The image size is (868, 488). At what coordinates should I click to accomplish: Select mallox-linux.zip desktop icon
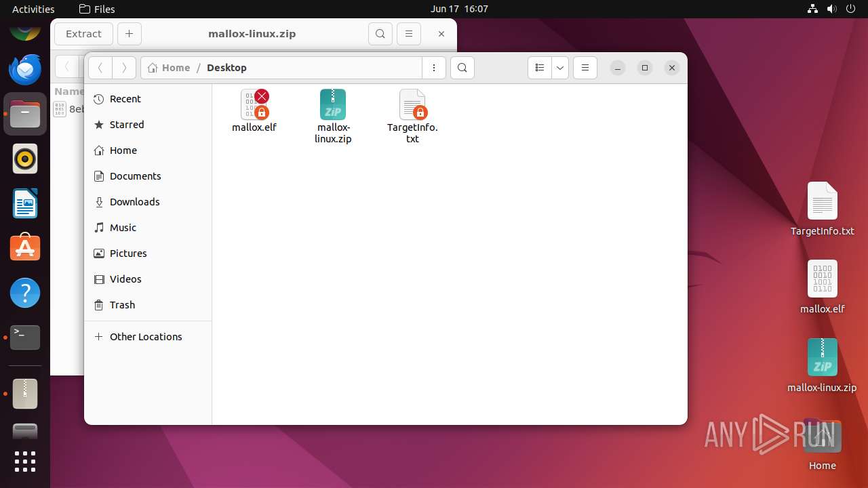pos(822,365)
